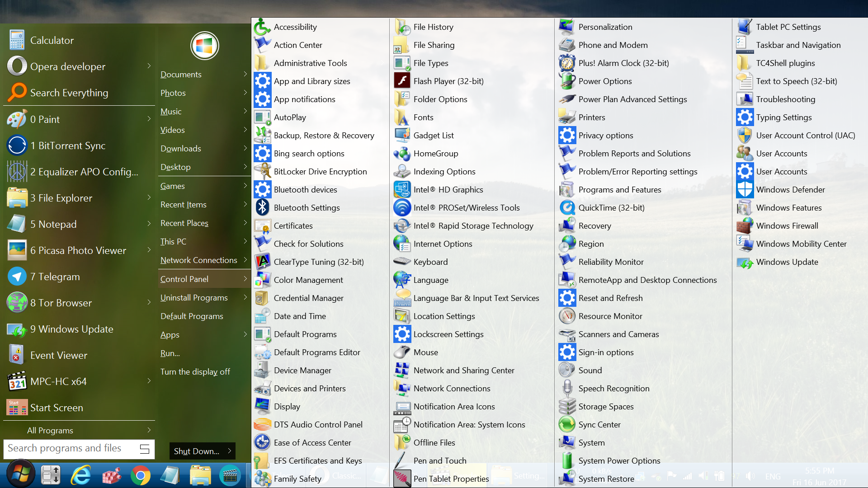Launch Google Chrome from the taskbar

pyautogui.click(x=141, y=475)
